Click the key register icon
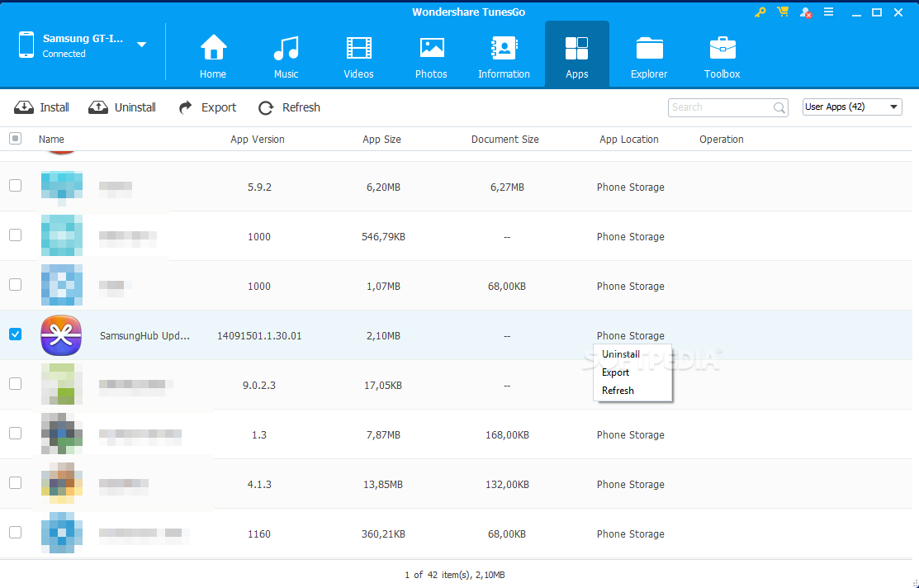Image resolution: width=919 pixels, height=588 pixels. coord(760,12)
